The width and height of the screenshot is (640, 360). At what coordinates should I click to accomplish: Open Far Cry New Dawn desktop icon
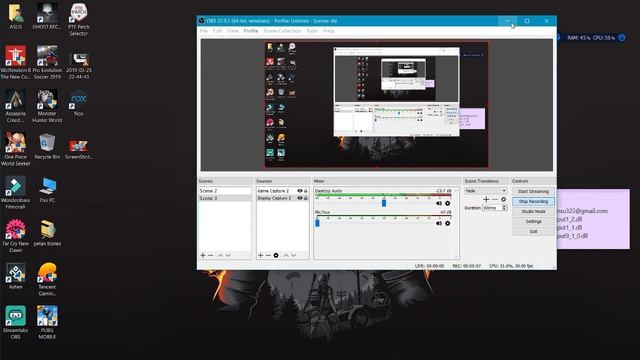coord(16,236)
